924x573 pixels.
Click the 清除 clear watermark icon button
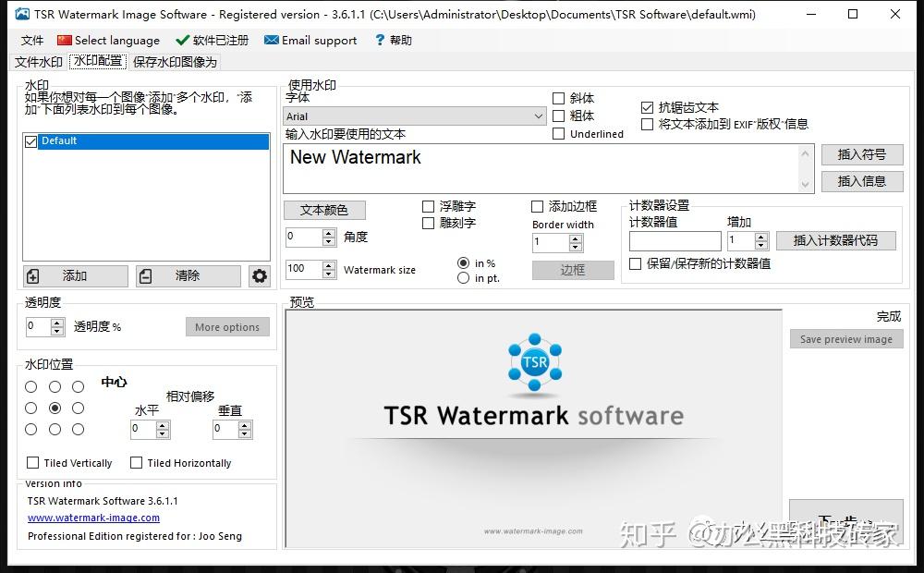click(x=188, y=276)
